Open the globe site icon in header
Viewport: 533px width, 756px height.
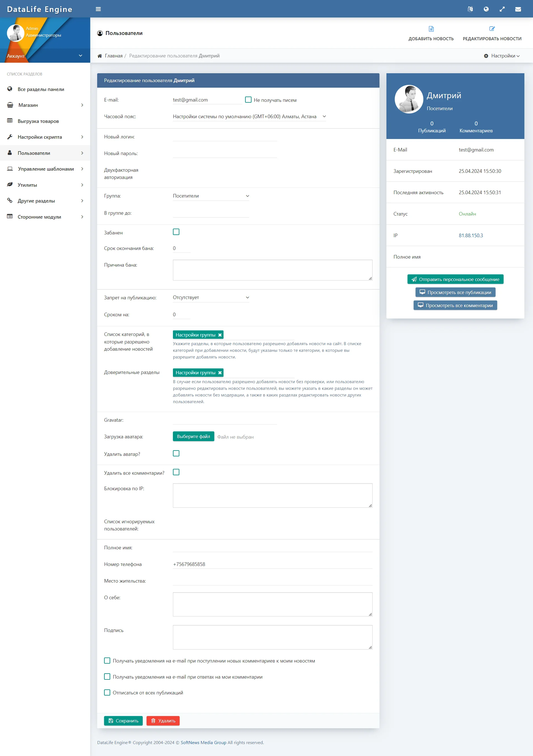[486, 9]
